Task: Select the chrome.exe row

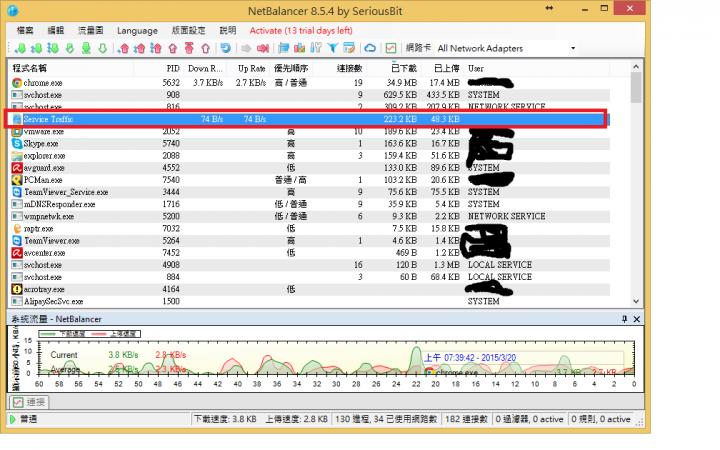Action: pyautogui.click(x=309, y=83)
